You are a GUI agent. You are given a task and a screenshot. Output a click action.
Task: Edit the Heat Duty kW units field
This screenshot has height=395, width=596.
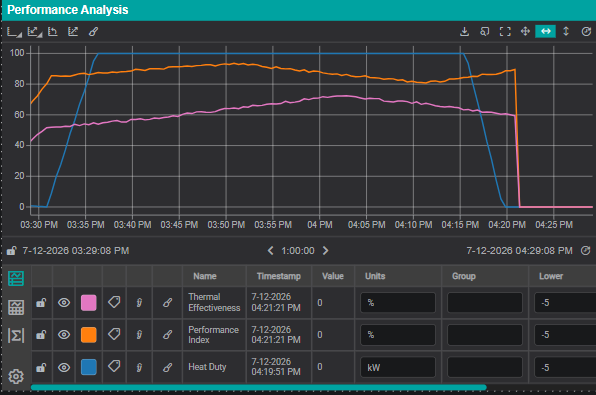point(398,367)
